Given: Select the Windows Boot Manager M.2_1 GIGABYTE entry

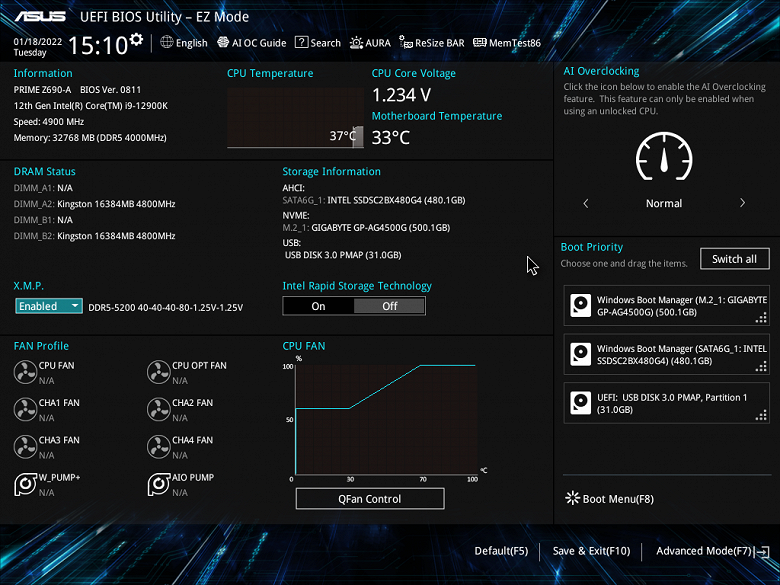Looking at the screenshot, I should tap(666, 305).
